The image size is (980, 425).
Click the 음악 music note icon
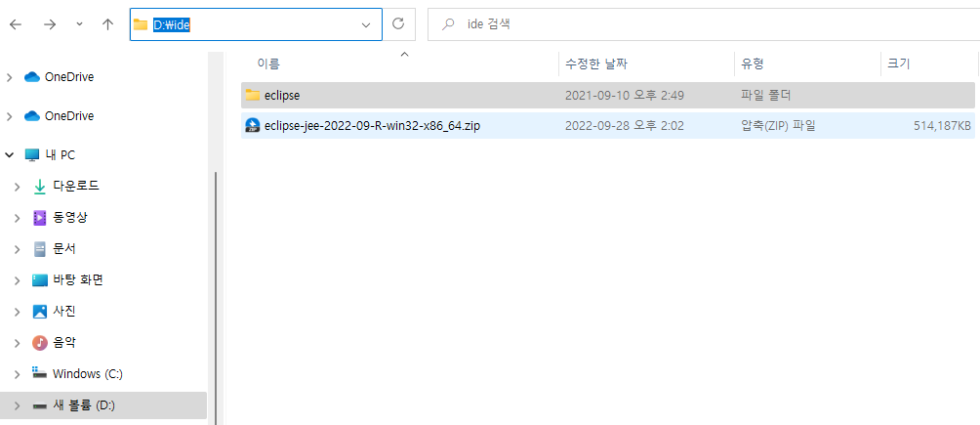pos(39,342)
